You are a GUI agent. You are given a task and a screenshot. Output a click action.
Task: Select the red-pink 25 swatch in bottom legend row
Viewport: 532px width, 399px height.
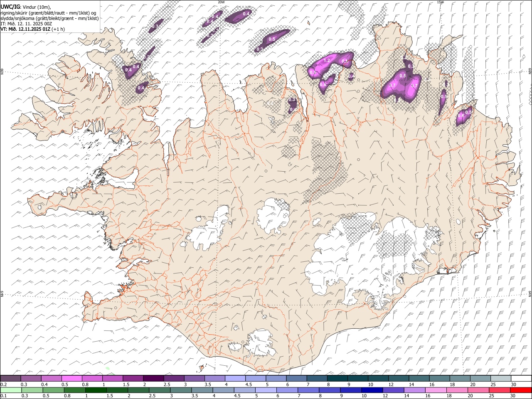click(x=500, y=390)
